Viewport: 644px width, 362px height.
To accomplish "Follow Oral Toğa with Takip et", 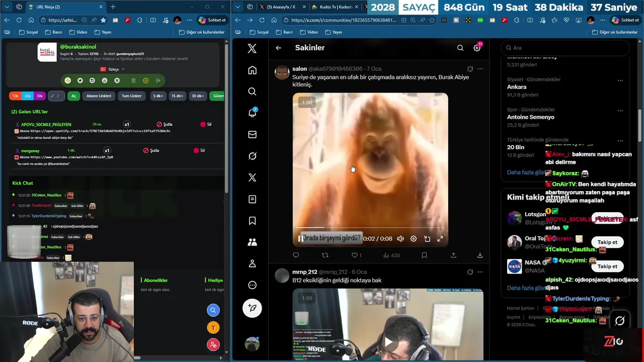I will click(x=607, y=242).
